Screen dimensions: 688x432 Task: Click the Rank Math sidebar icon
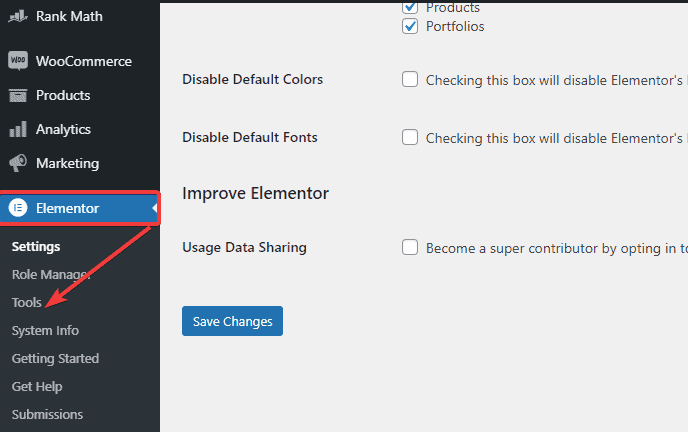click(x=17, y=16)
